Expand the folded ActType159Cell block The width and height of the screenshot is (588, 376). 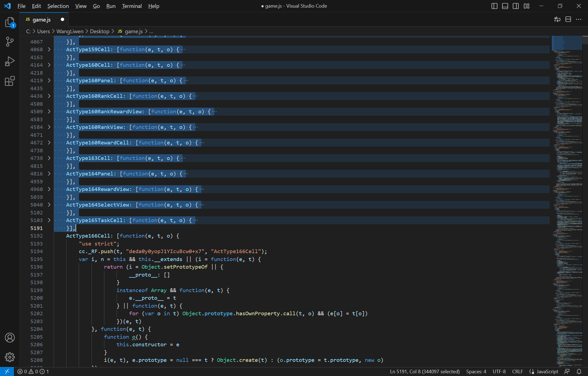(49, 49)
